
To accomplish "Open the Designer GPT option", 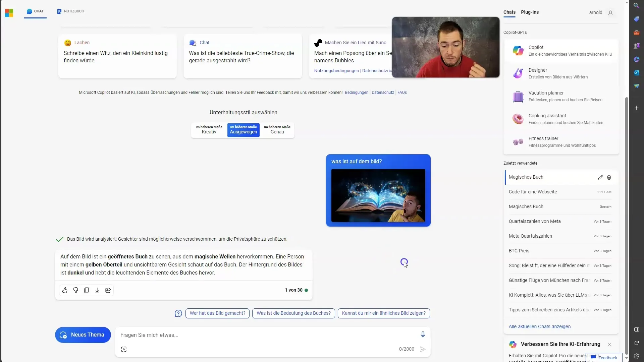I will point(559,73).
